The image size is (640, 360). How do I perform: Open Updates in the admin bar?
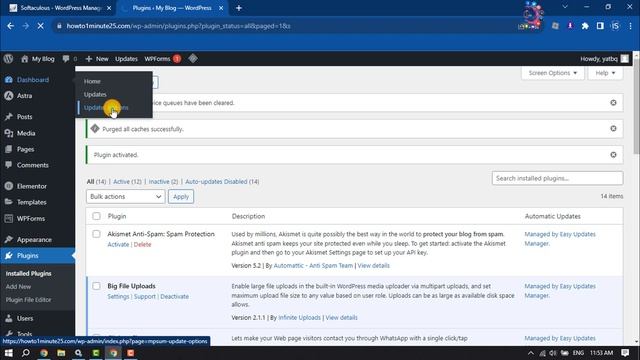pos(127,59)
